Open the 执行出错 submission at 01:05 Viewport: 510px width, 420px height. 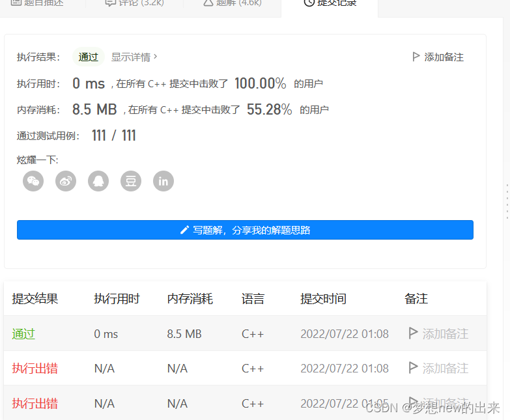[35, 404]
